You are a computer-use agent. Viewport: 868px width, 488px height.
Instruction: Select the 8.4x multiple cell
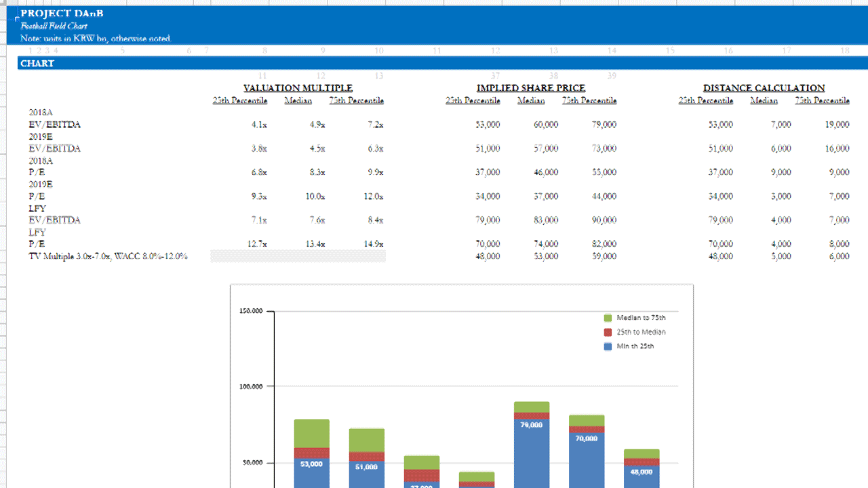376,220
